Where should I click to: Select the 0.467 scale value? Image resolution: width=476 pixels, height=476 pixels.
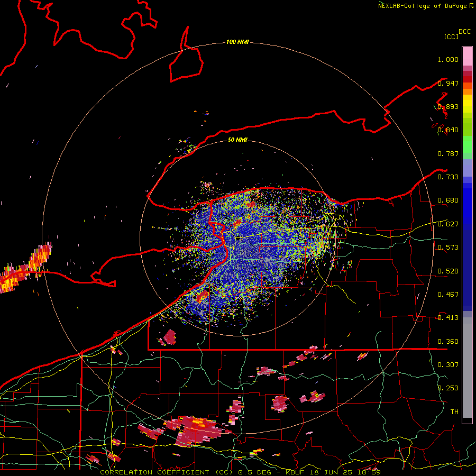448,295
